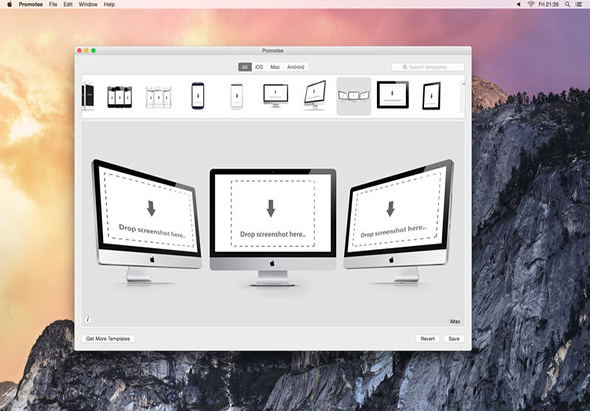The height and width of the screenshot is (411, 590).
Task: Filter templates by Mac
Action: click(x=275, y=67)
